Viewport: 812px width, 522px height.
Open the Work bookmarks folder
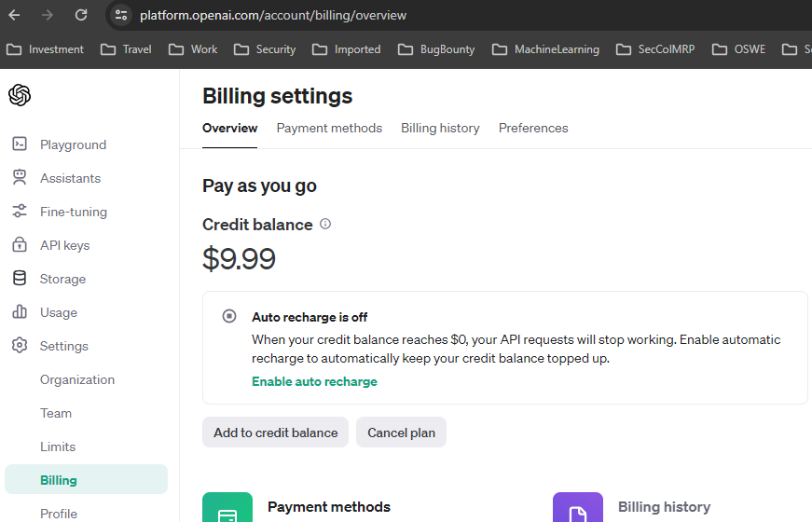(x=193, y=49)
